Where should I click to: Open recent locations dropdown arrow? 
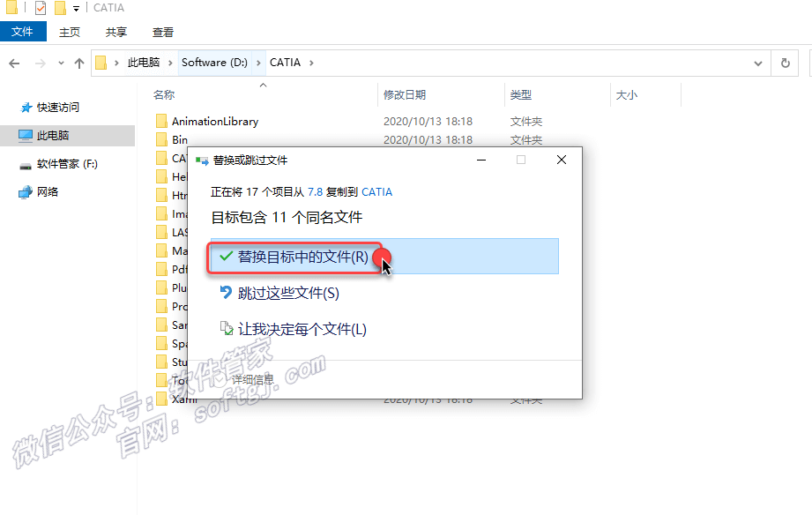pos(61,63)
